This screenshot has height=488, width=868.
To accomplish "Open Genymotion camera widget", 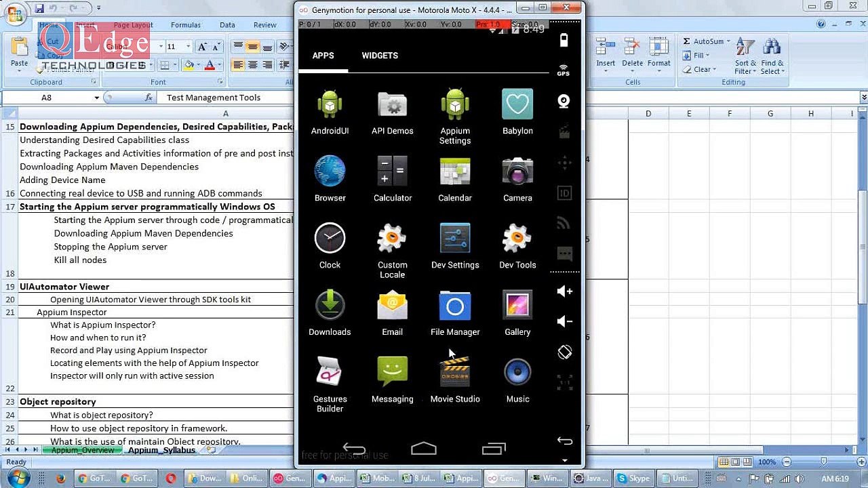I will point(564,101).
